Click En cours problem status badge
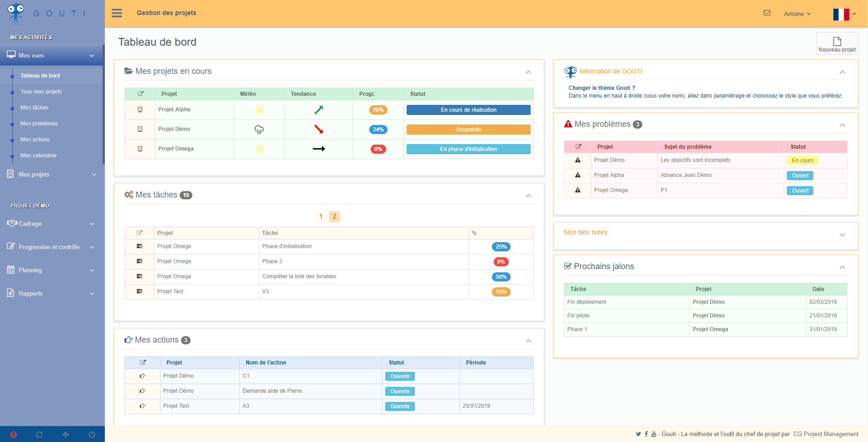Viewport: 868px width, 442px height. point(802,161)
